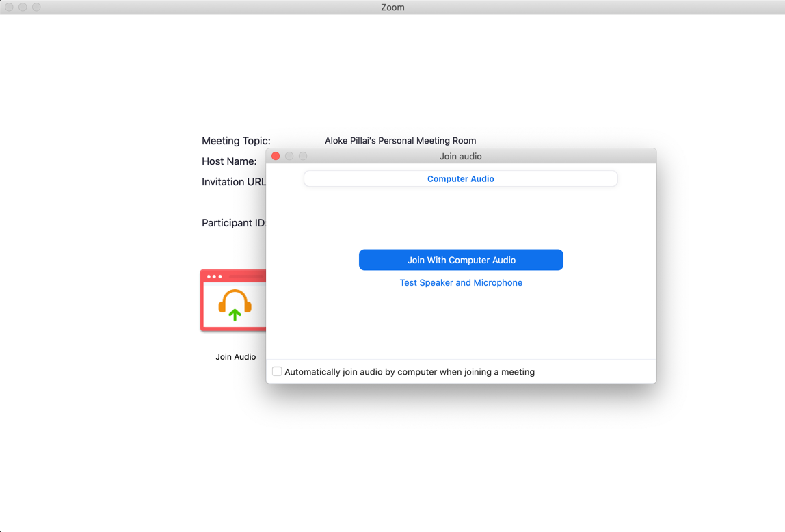This screenshot has width=785, height=532.
Task: Click the Join With Computer Audio button
Action: 461,260
